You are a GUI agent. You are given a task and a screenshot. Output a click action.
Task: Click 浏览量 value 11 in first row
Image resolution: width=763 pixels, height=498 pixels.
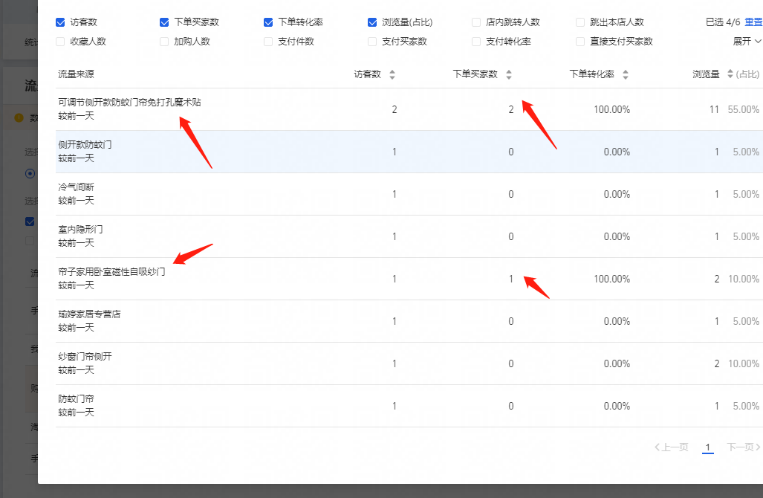[714, 110]
